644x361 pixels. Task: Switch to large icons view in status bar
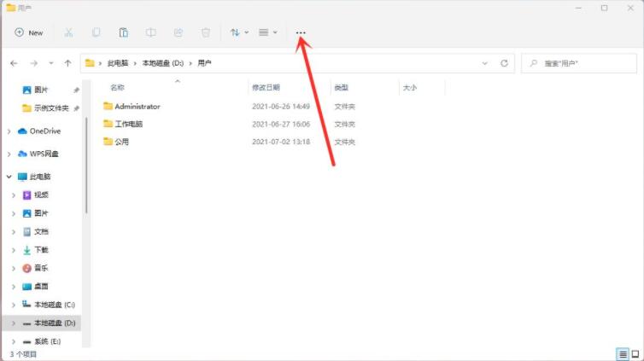pyautogui.click(x=635, y=354)
